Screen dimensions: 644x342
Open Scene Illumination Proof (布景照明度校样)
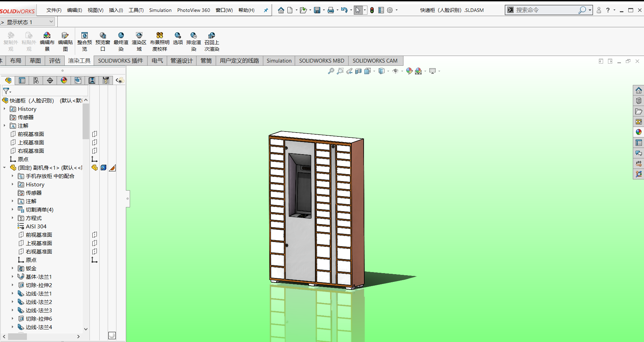coord(160,42)
